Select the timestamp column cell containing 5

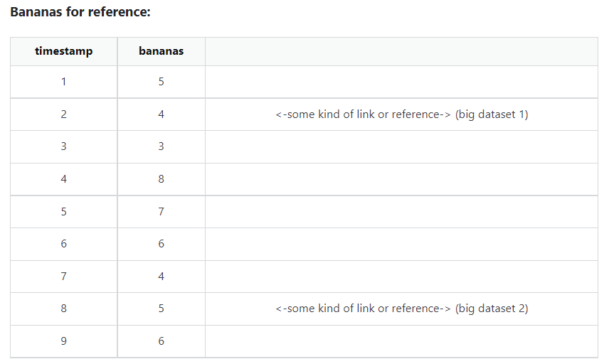point(63,211)
